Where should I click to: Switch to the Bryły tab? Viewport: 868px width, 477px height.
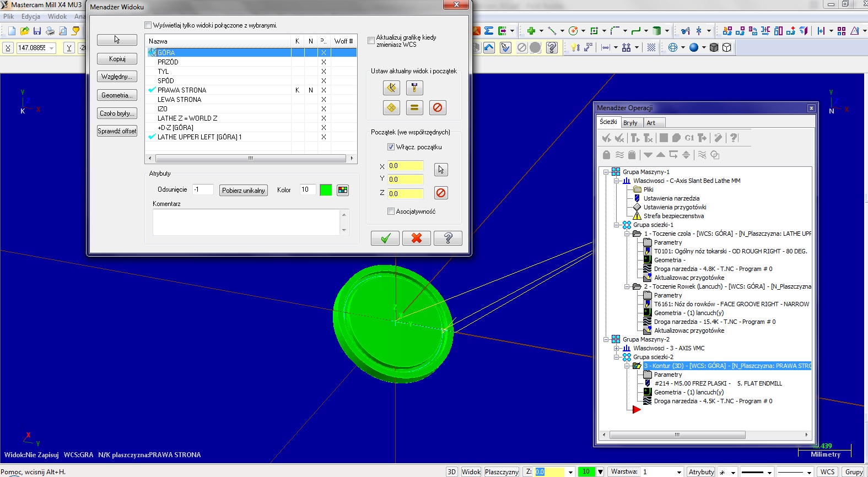click(x=630, y=123)
